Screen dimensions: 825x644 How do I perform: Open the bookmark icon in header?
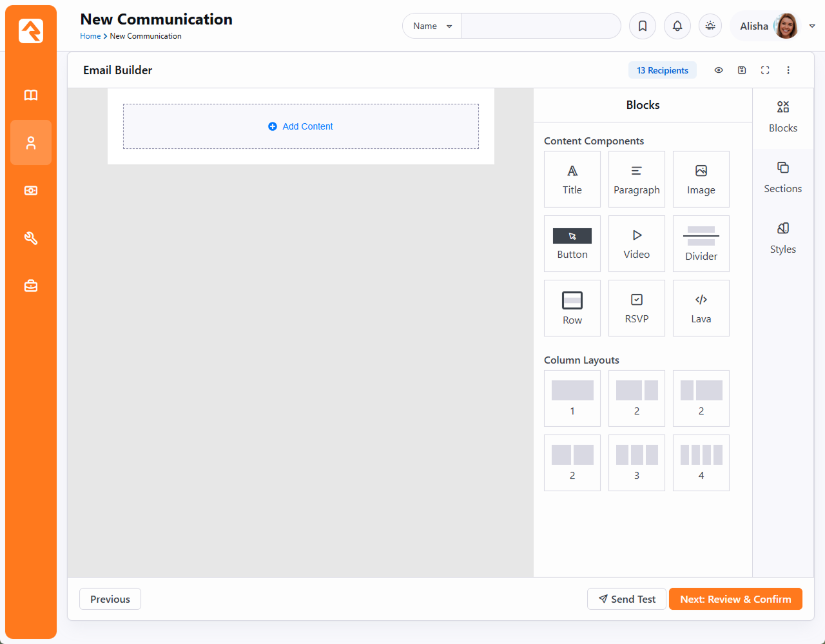(x=643, y=26)
